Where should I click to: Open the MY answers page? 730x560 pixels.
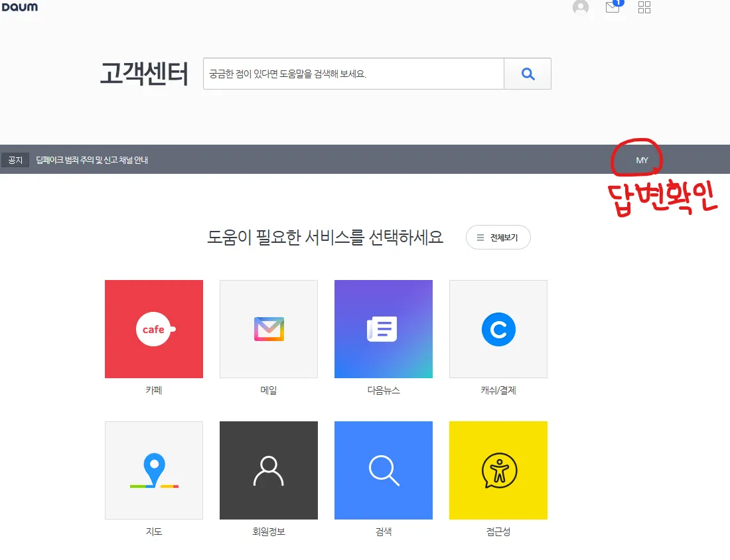pyautogui.click(x=640, y=159)
